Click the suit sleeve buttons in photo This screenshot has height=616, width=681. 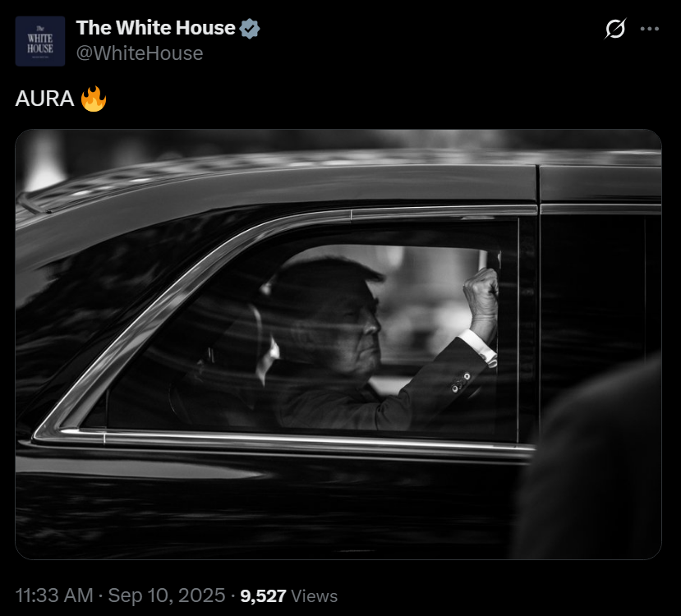[460, 383]
